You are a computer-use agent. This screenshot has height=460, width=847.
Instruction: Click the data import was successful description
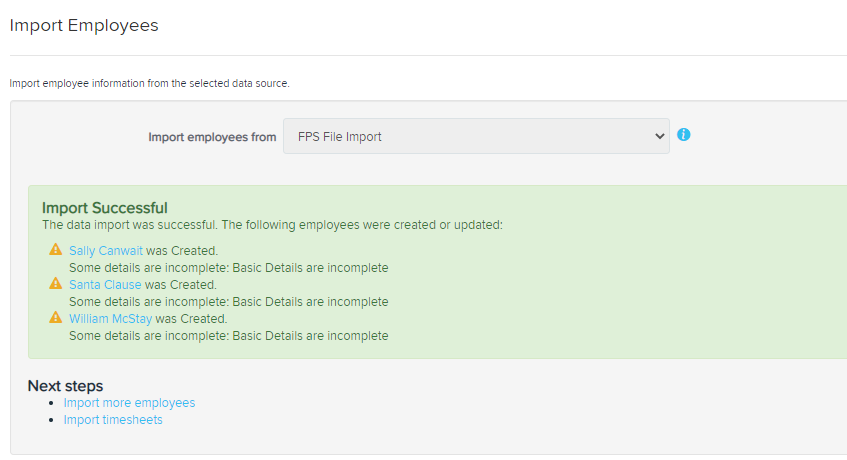tap(272, 225)
